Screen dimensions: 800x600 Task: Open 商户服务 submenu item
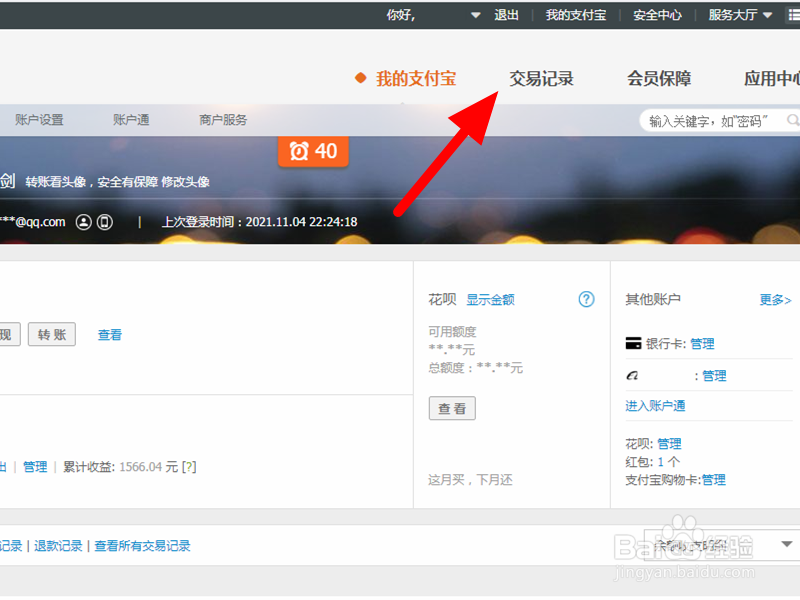[223, 120]
